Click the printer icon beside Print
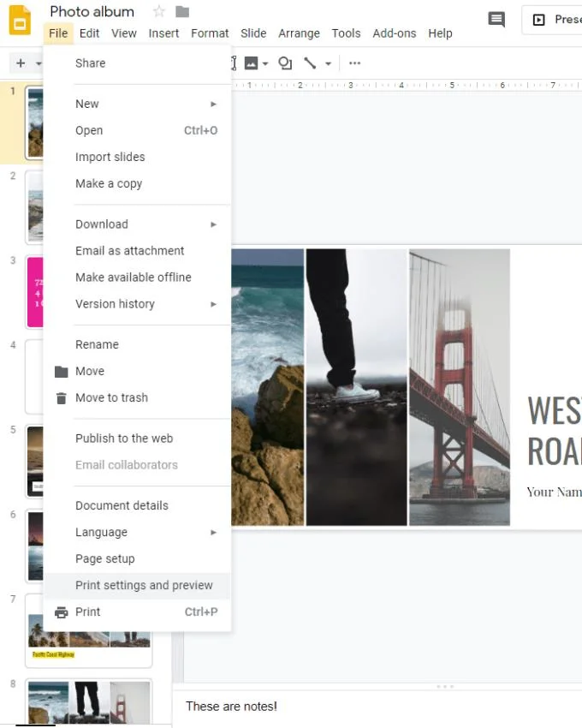582x728 pixels. [62, 612]
